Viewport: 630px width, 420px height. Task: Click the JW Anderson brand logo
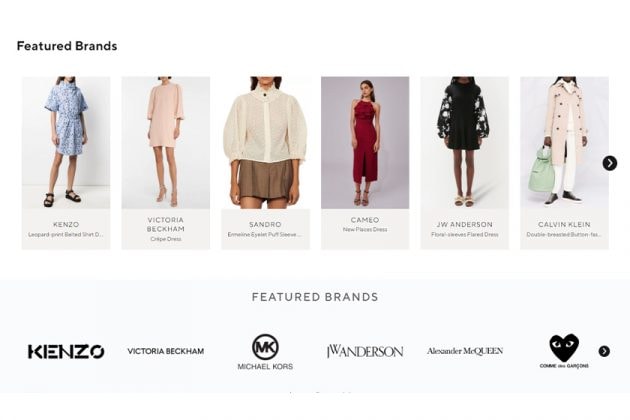365,351
